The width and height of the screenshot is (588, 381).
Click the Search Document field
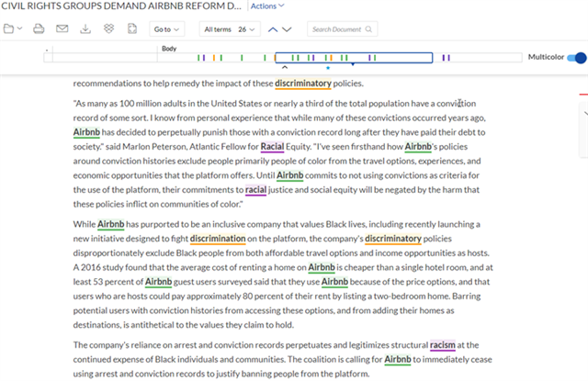pyautogui.click(x=342, y=29)
